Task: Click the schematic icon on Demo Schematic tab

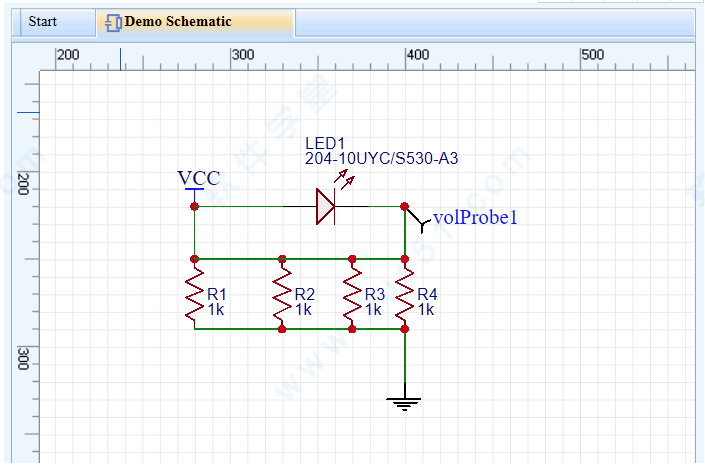Action: (114, 22)
